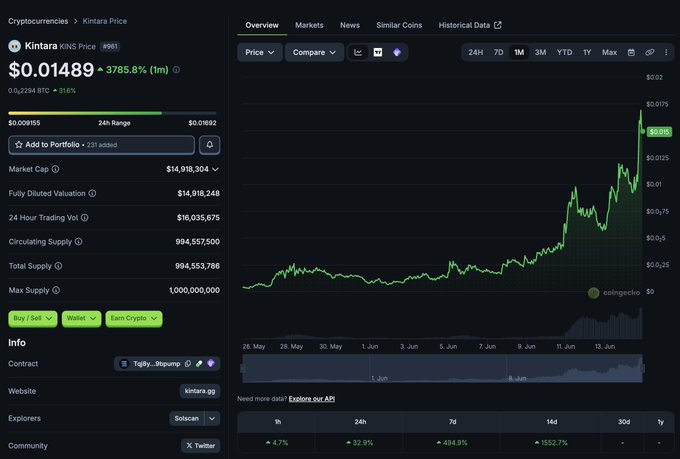
Task: Copy chart link via chain icon
Action: (649, 52)
